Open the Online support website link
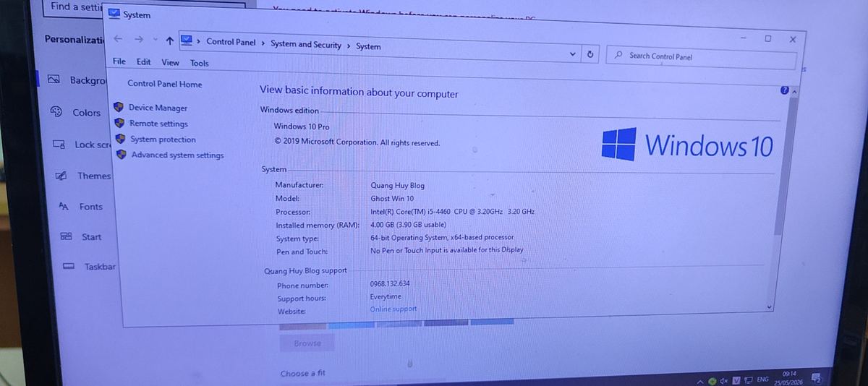This screenshot has height=386, width=868. tap(393, 309)
